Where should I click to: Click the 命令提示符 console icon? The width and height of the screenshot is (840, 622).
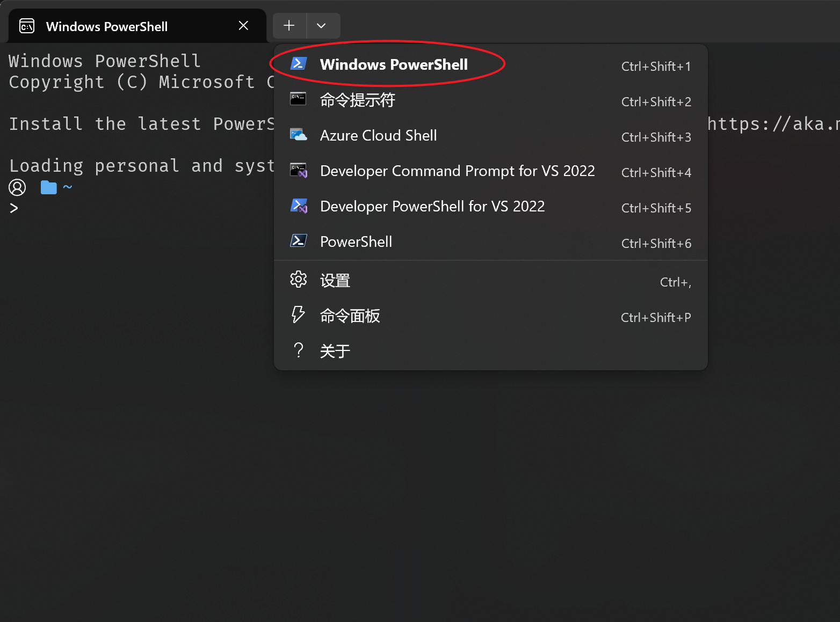click(x=299, y=99)
